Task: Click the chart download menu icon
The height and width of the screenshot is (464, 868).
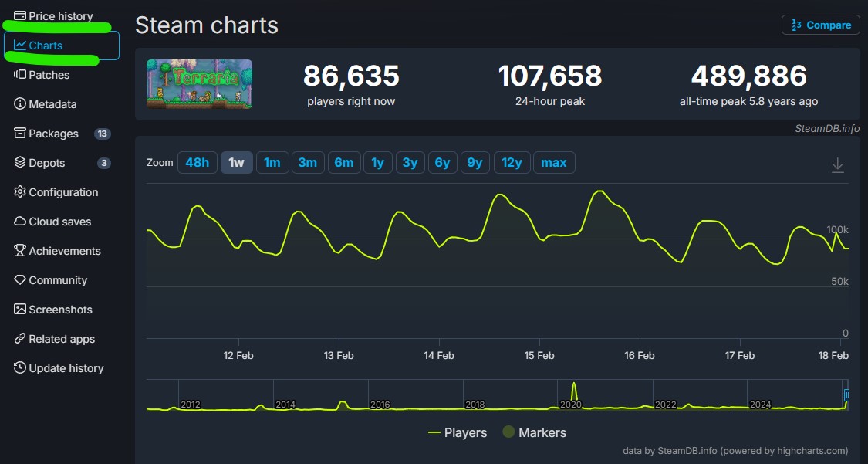Action: [x=838, y=165]
